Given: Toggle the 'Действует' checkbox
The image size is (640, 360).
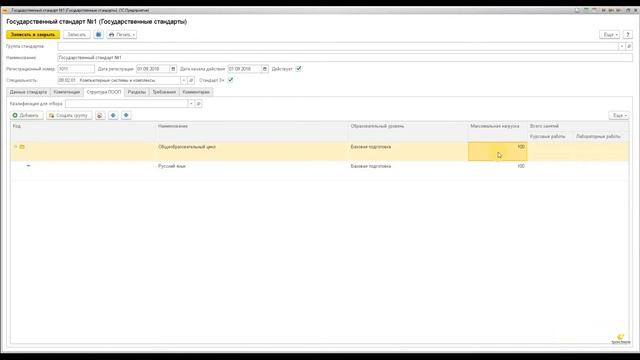Looking at the screenshot, I should (298, 69).
